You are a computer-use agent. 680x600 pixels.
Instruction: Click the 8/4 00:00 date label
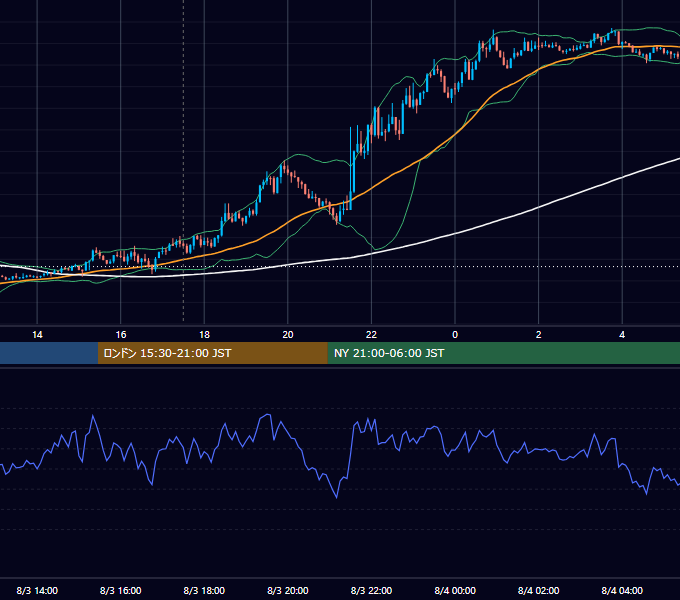455,590
